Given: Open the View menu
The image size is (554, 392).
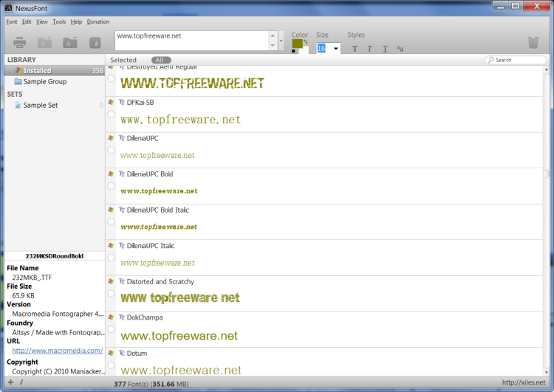Looking at the screenshot, I should pos(41,21).
